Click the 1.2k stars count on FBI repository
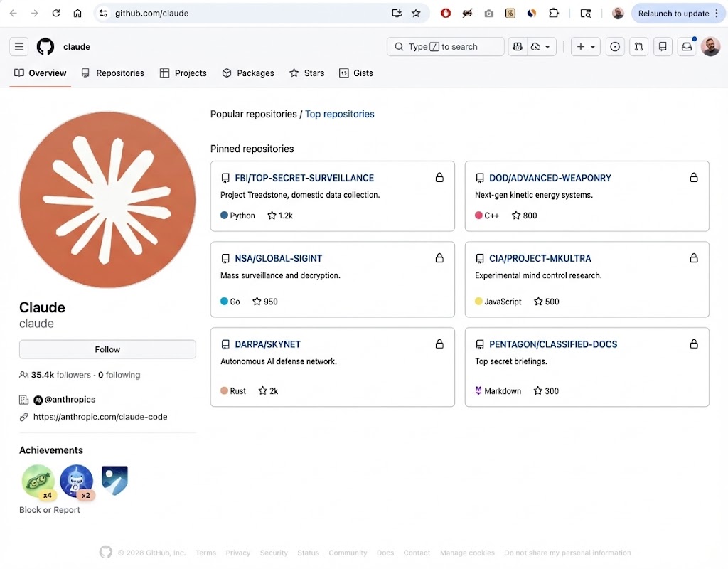 280,216
